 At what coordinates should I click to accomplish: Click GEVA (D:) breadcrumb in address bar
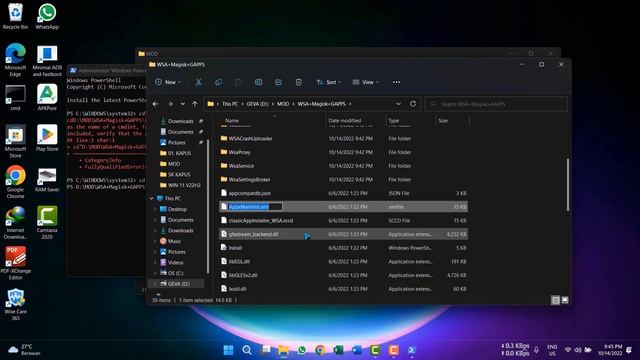pyautogui.click(x=257, y=104)
